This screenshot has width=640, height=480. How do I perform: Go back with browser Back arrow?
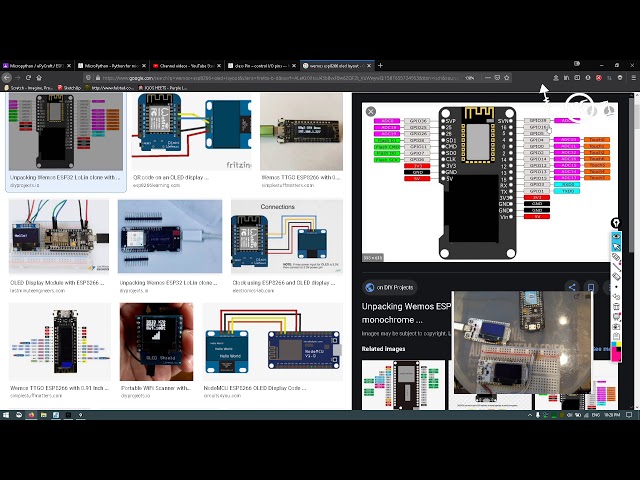pos(7,78)
